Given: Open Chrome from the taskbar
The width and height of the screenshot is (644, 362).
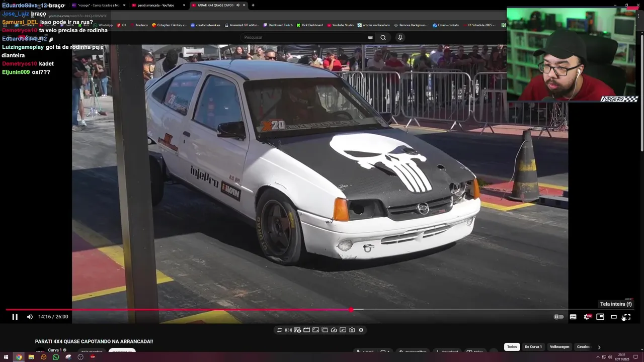Looking at the screenshot, I should pyautogui.click(x=19, y=357).
